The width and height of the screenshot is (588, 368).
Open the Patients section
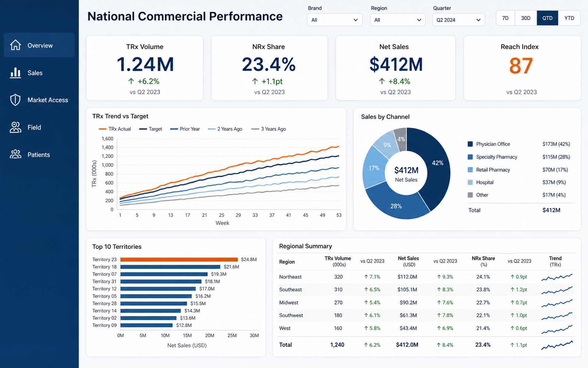pyautogui.click(x=39, y=154)
